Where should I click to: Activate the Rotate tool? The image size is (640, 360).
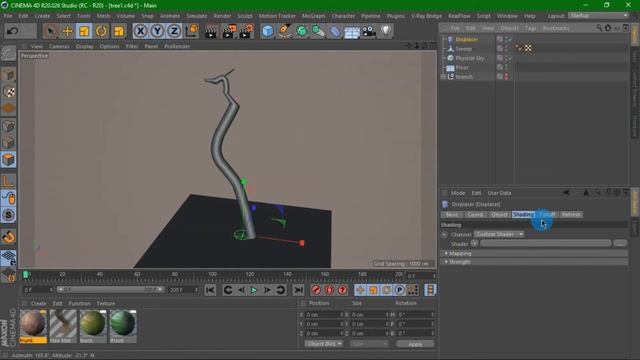coord(101,31)
